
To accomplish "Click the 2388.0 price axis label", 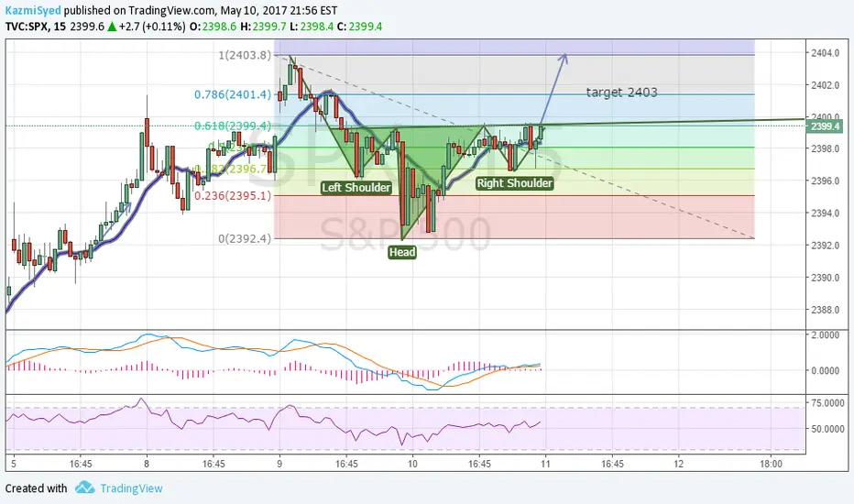I will click(825, 310).
